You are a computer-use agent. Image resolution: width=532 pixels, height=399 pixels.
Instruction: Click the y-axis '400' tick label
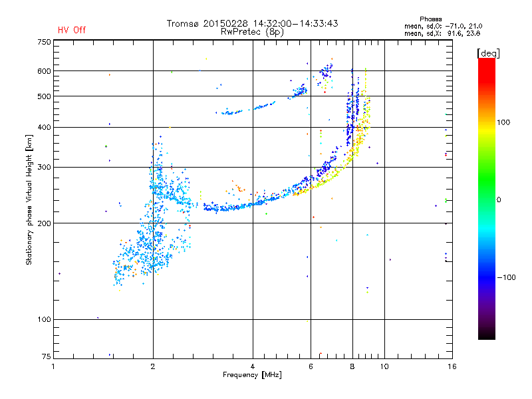click(x=44, y=127)
